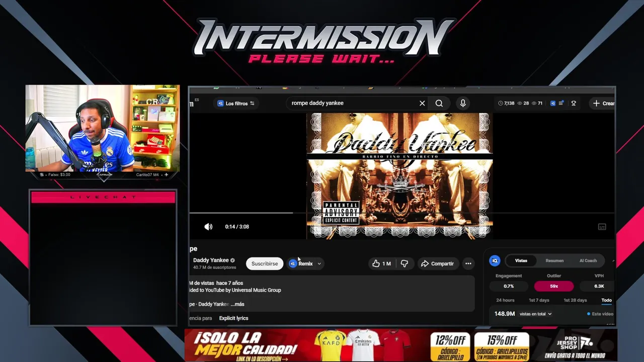Click the 148.9M total views figure
The image size is (644, 362).
coord(504,314)
